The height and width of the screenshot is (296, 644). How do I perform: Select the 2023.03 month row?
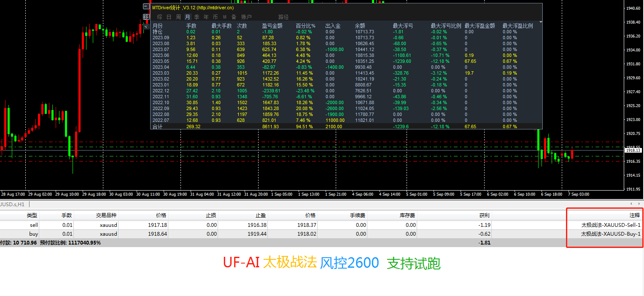click(346, 73)
